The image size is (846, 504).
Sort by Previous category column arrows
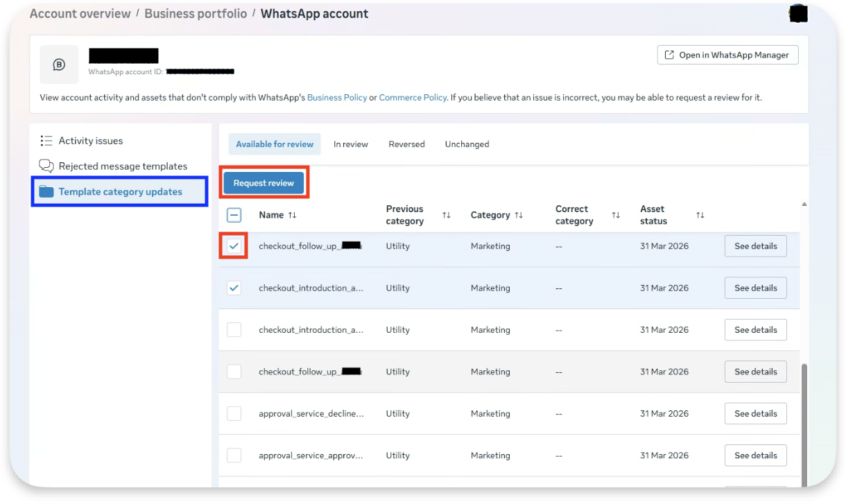[446, 215]
